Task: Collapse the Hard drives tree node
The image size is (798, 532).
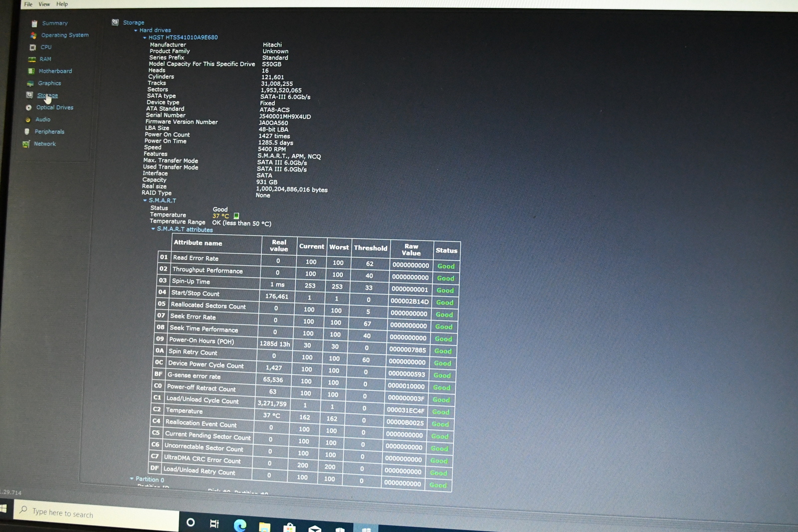Action: [136, 30]
